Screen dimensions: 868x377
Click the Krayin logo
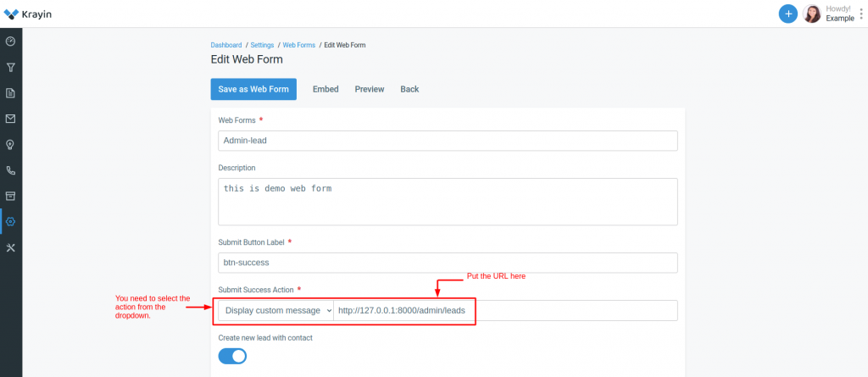(x=28, y=14)
